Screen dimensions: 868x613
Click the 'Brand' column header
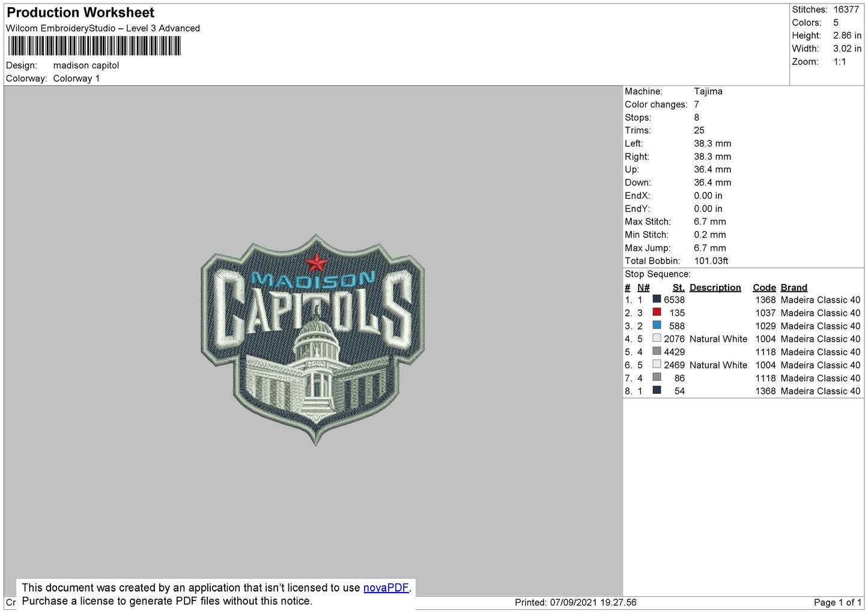pyautogui.click(x=794, y=288)
